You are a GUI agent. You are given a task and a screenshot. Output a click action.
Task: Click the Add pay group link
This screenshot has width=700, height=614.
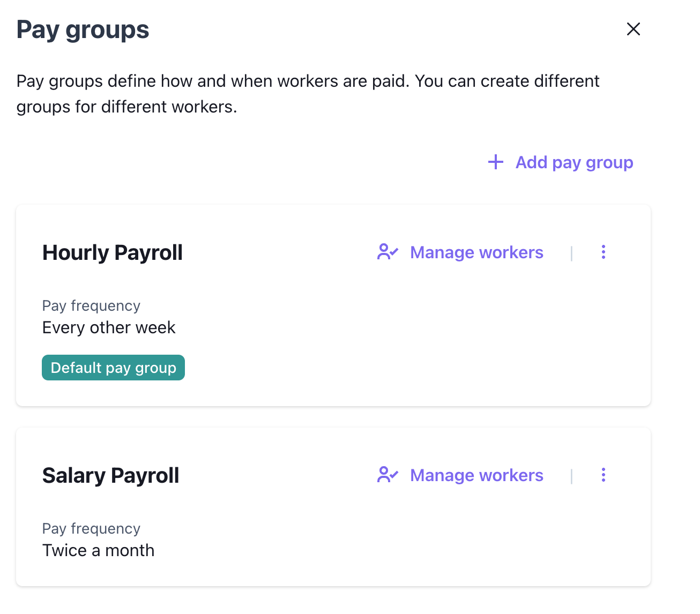(574, 162)
